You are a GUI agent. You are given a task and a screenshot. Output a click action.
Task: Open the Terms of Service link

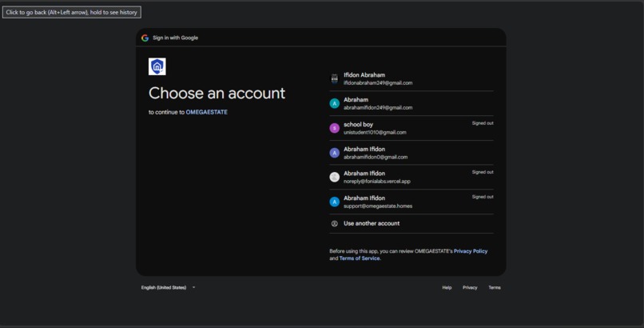[x=360, y=258]
